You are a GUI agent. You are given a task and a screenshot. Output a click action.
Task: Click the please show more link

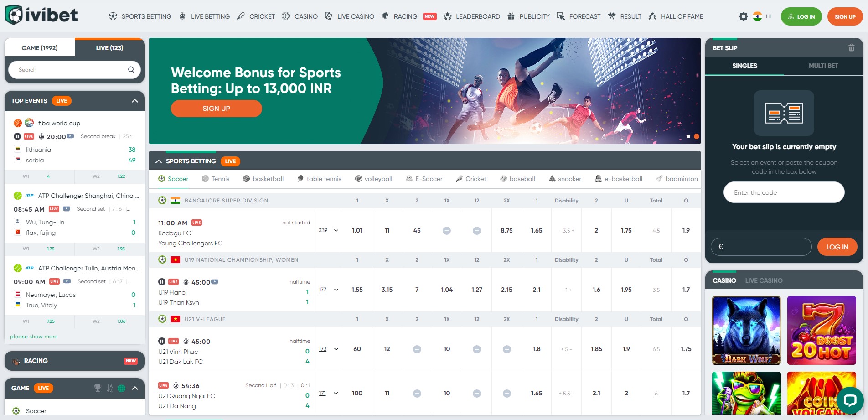34,337
